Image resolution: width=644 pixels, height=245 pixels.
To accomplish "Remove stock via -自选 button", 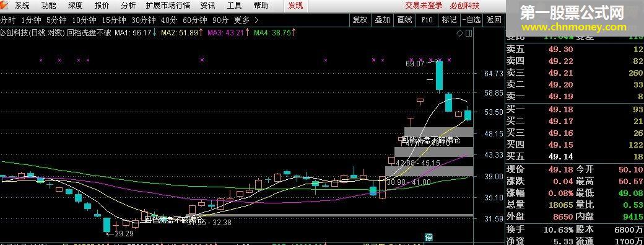I will pyautogui.click(x=471, y=20).
